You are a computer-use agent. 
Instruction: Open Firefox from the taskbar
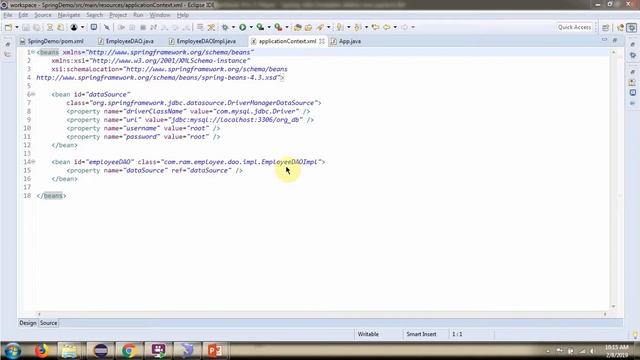click(41, 351)
